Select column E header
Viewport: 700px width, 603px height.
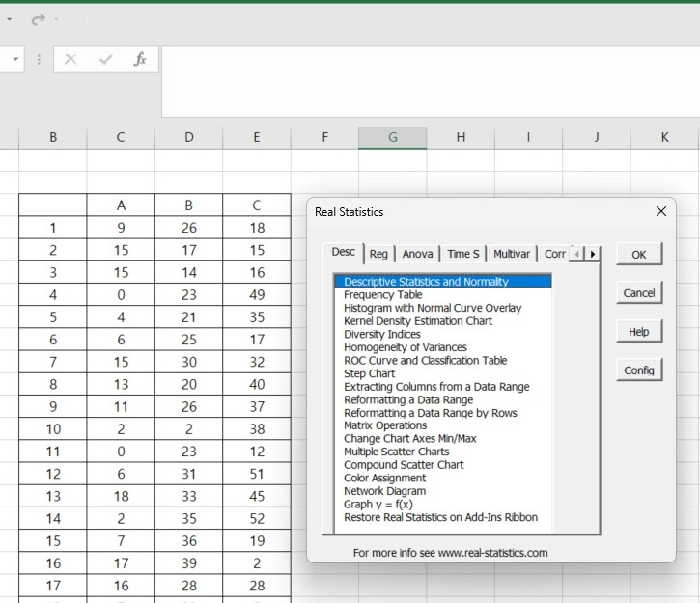[257, 137]
